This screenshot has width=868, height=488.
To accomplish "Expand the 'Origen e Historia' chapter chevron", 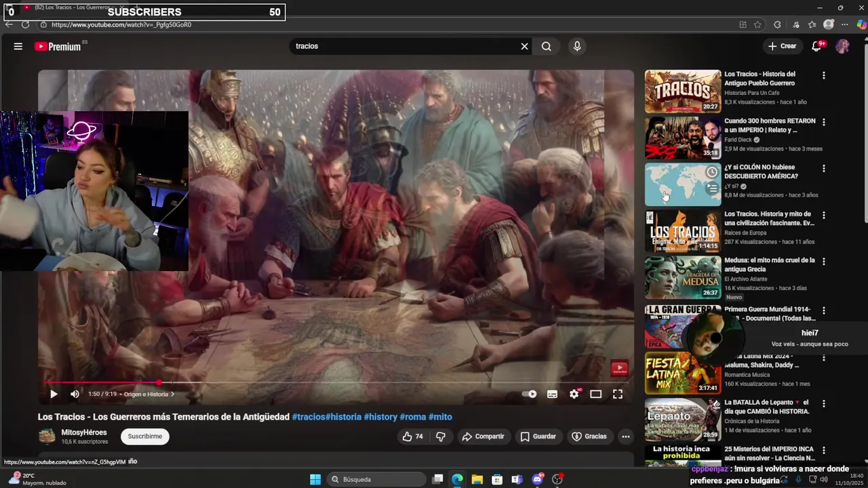I will 172,394.
